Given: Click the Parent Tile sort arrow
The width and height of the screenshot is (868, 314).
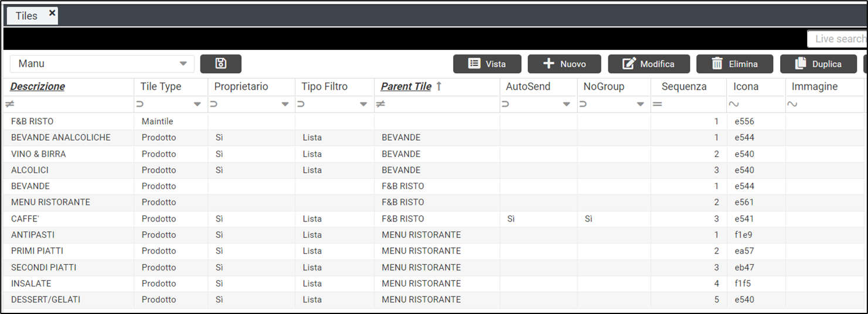Looking at the screenshot, I should (x=439, y=87).
